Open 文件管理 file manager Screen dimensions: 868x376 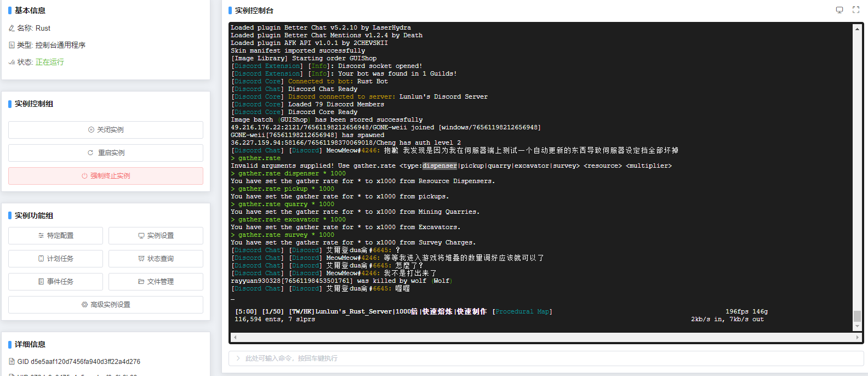156,282
